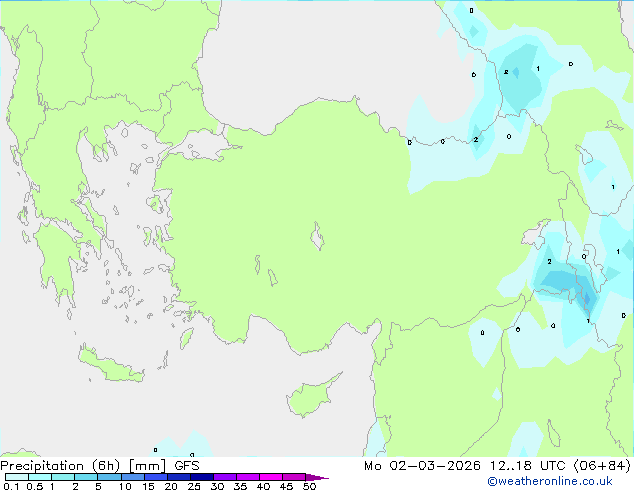Image resolution: width=634 pixels, height=490 pixels.
Task: Select the 40–45 mm magenta legend box
Action: click(x=271, y=477)
